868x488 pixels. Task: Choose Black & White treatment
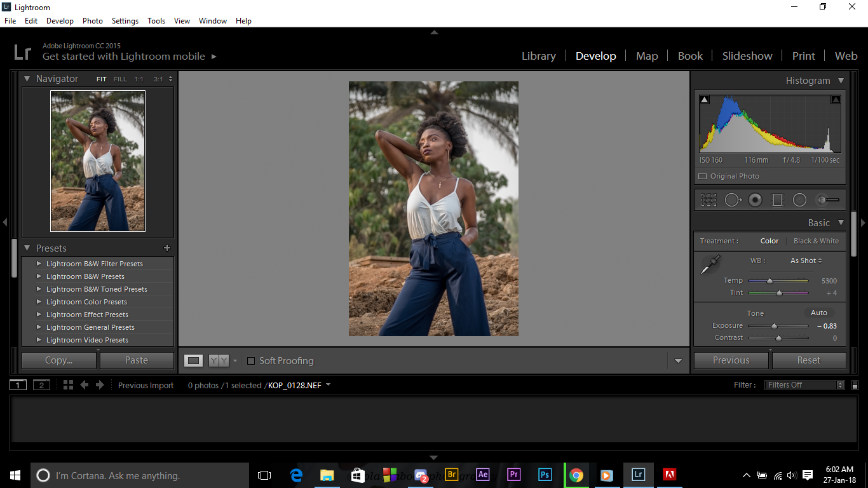(816, 241)
